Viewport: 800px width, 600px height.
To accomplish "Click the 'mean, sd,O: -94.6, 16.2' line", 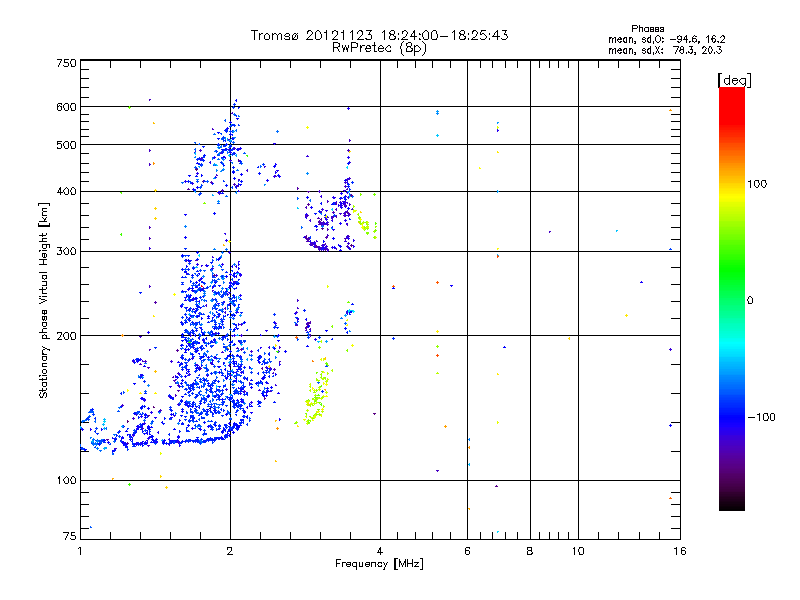I will (666, 39).
